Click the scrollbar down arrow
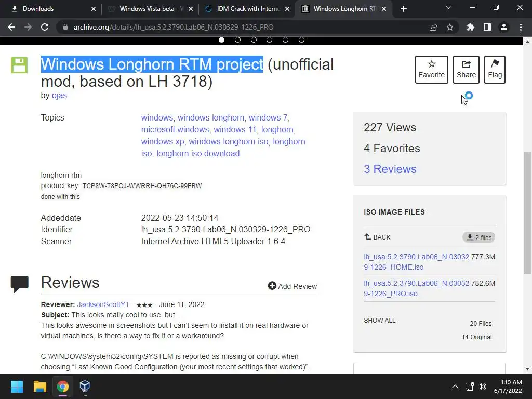 click(527, 369)
